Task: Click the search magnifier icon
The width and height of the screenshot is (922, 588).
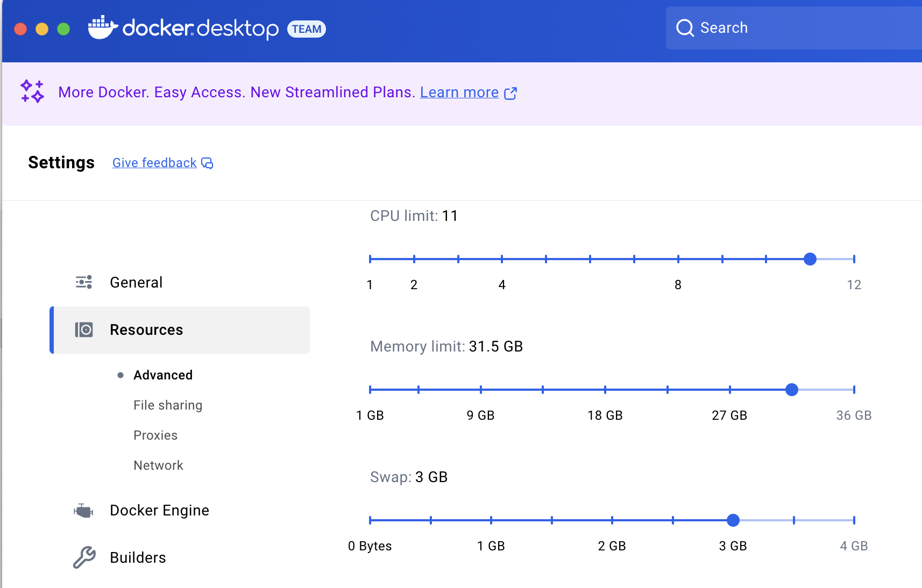Action: (x=685, y=28)
